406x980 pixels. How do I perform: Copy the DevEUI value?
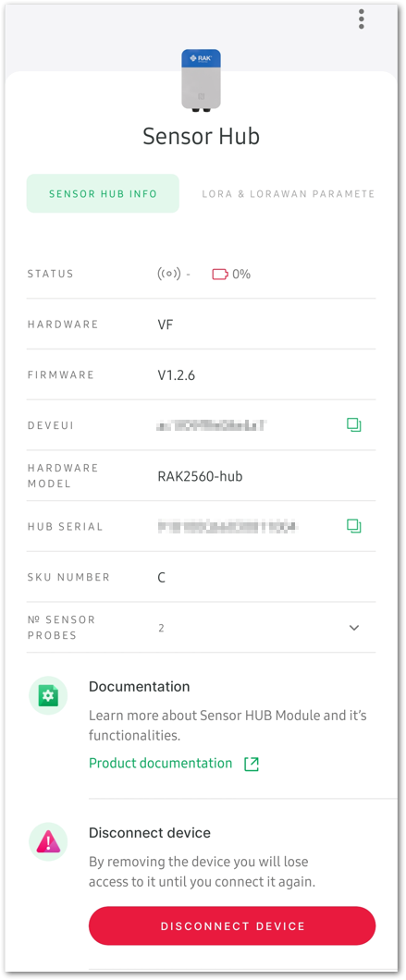[x=354, y=425]
